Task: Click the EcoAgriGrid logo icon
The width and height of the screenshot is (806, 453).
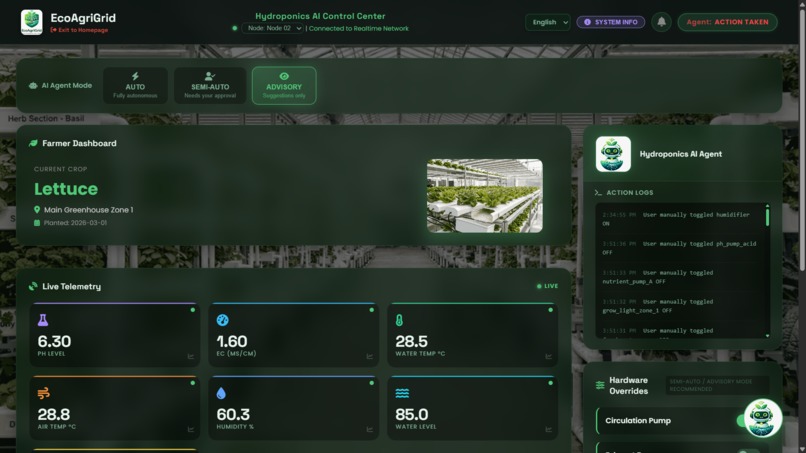Action: coord(32,22)
